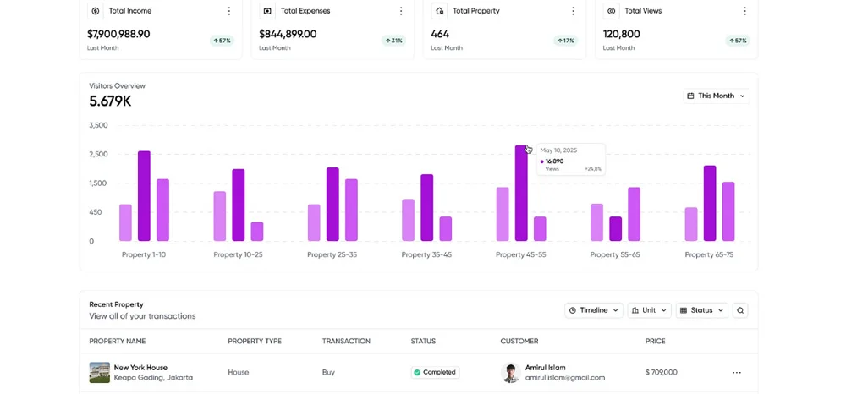Click New York House property name
868x394 pixels.
(x=140, y=368)
